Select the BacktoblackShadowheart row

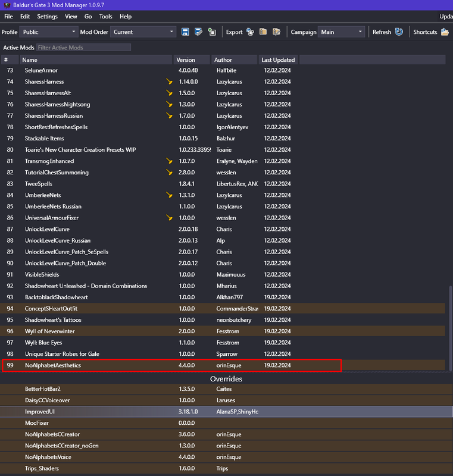[x=223, y=297]
